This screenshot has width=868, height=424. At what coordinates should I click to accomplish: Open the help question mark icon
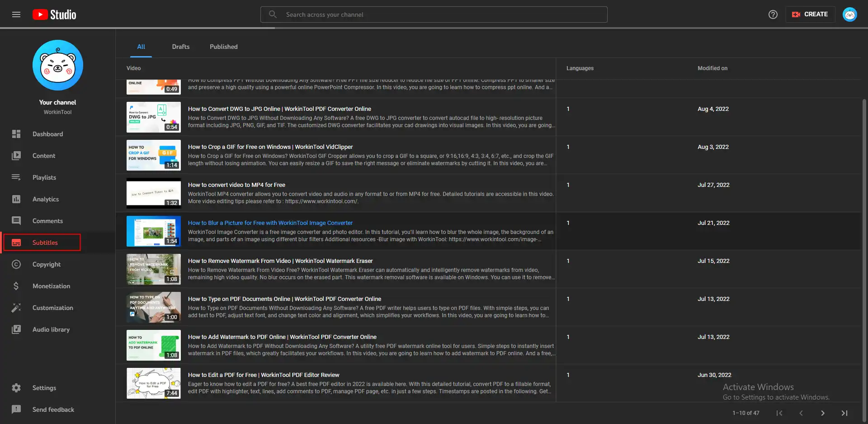[x=773, y=14]
